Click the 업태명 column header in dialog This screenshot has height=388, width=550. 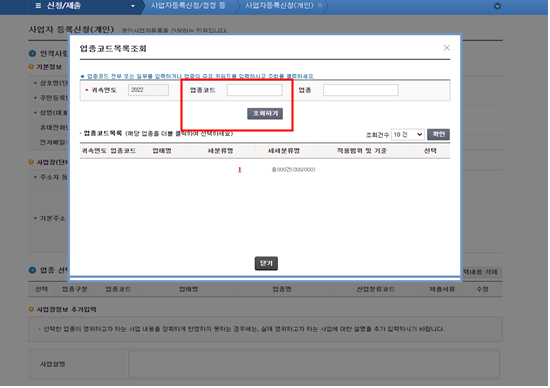162,151
